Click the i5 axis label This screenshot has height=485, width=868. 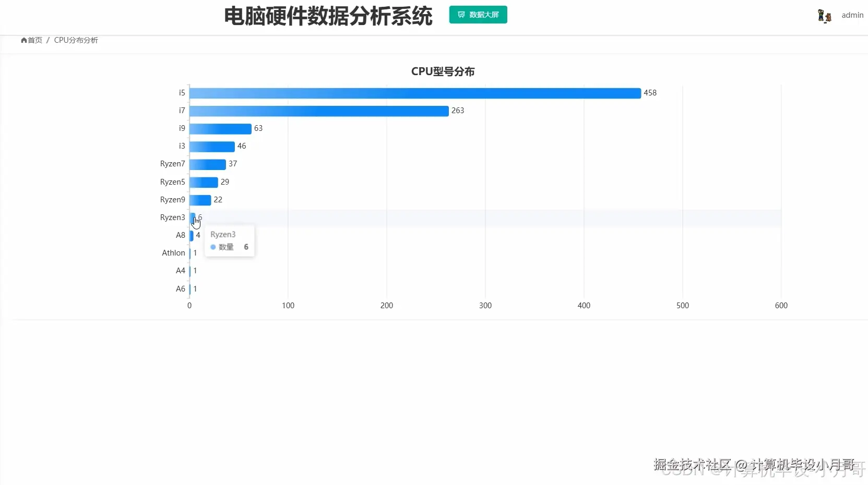coord(182,93)
